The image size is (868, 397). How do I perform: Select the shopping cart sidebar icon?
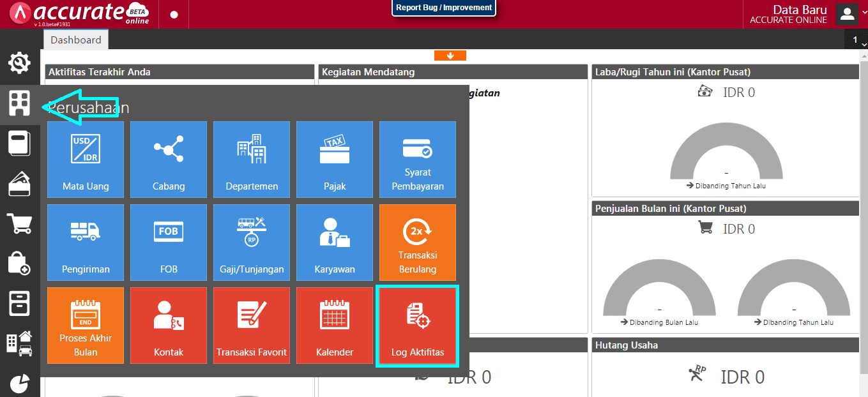click(19, 225)
